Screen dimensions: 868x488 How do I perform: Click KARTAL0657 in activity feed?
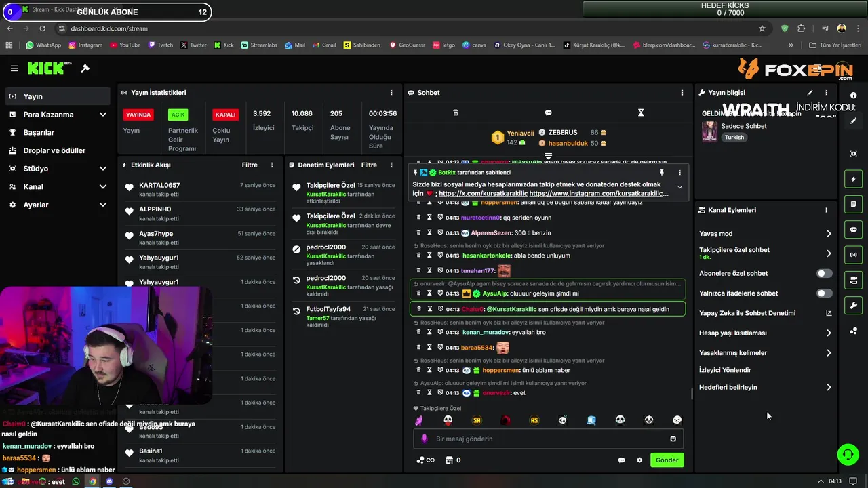159,186
